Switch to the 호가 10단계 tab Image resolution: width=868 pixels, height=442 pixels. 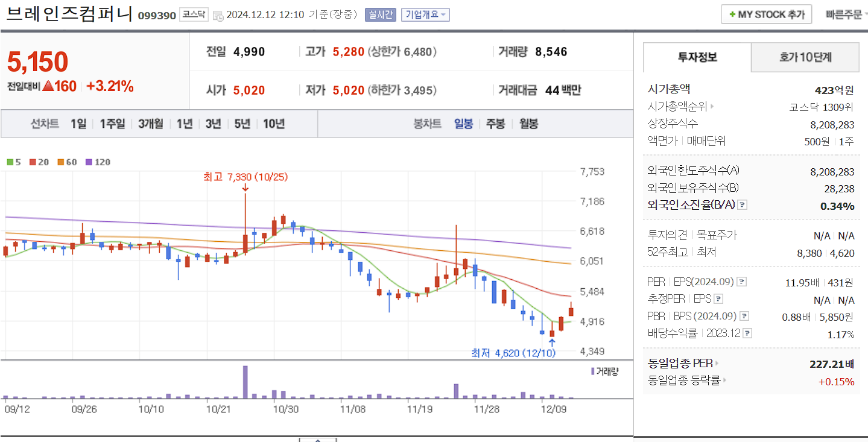tap(805, 57)
